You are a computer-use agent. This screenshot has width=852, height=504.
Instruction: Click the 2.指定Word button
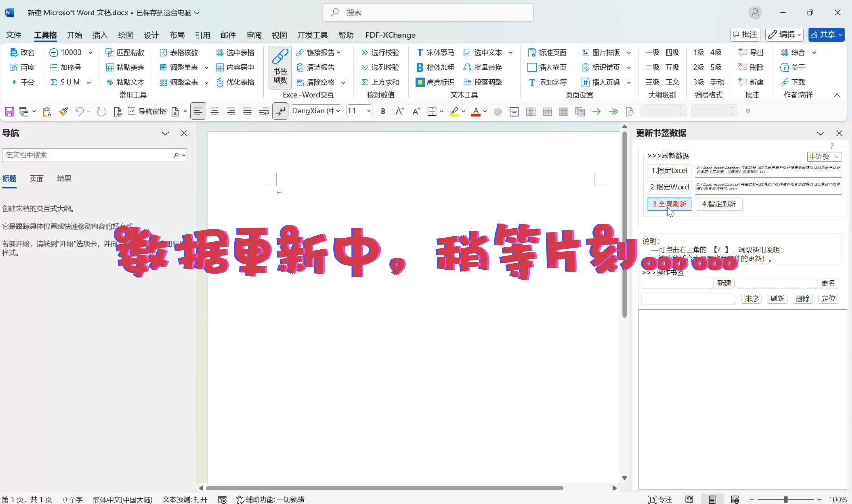[x=669, y=187]
